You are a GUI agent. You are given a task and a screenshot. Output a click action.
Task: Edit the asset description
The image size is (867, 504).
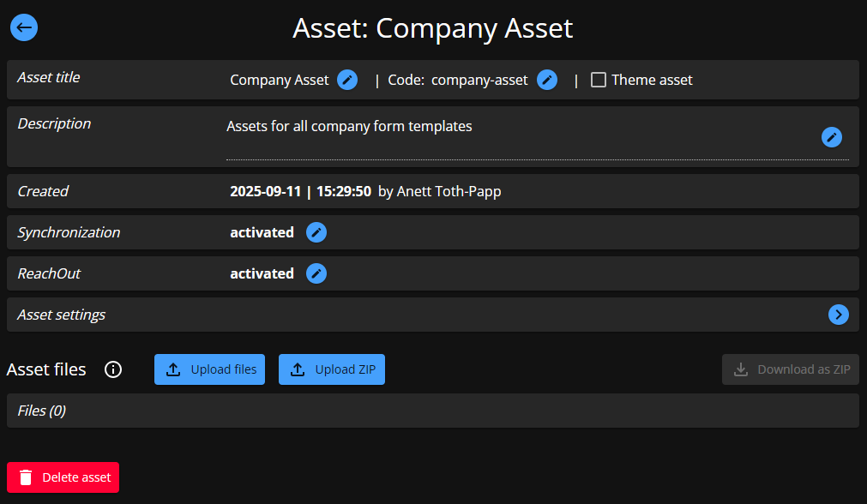click(831, 137)
